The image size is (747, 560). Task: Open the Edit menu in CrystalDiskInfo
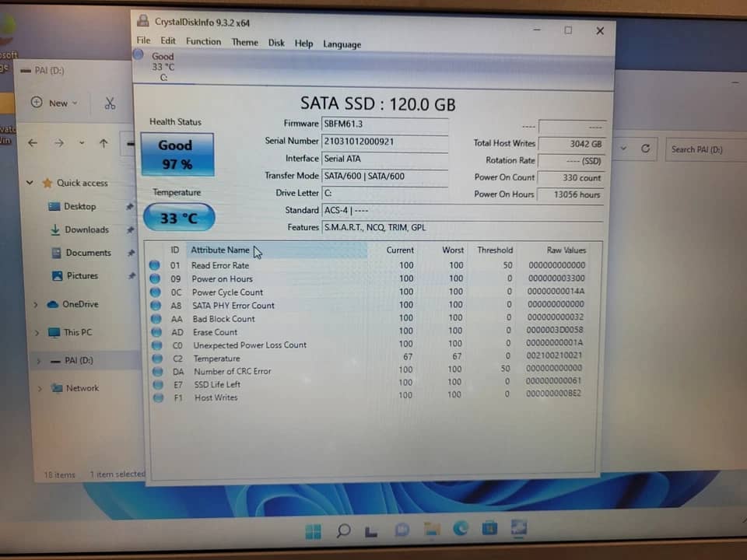pyautogui.click(x=168, y=41)
